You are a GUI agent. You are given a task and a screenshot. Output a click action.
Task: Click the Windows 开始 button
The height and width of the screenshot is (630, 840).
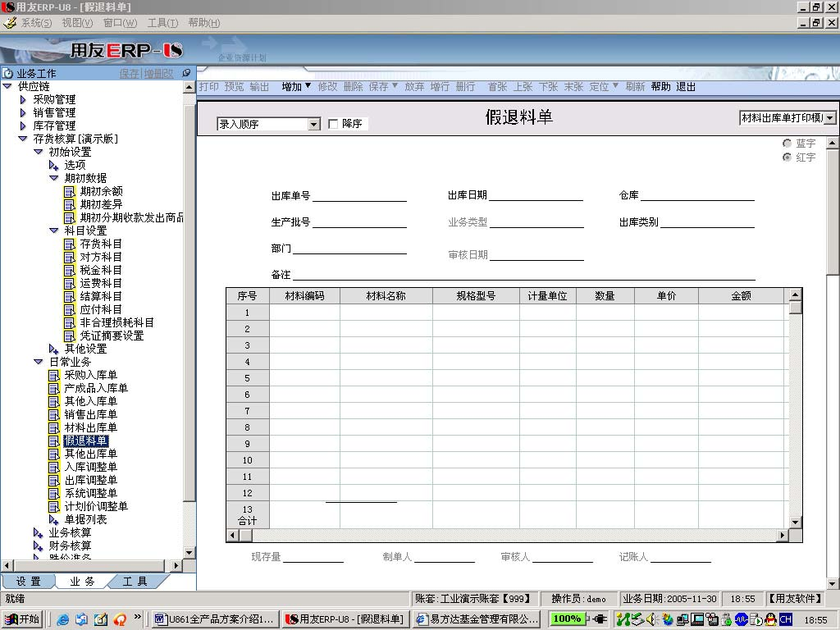22,619
